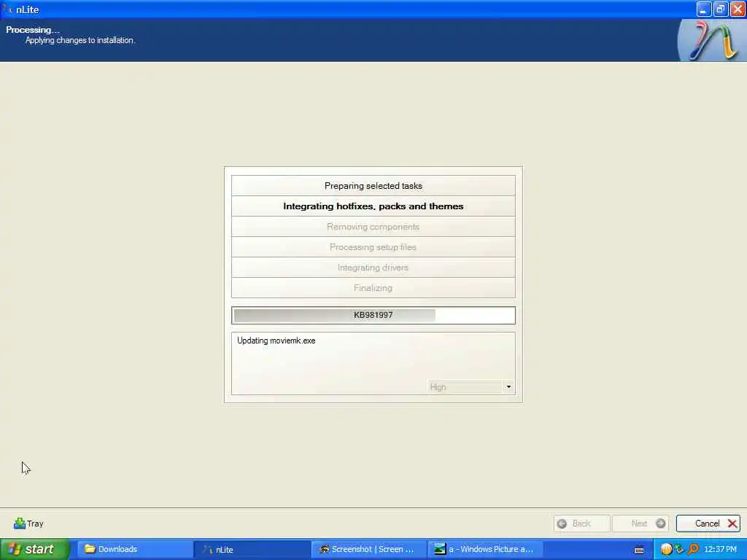Viewport: 747px width, 560px height.
Task: Select the Preparing selected tasks row
Action: coord(373,186)
